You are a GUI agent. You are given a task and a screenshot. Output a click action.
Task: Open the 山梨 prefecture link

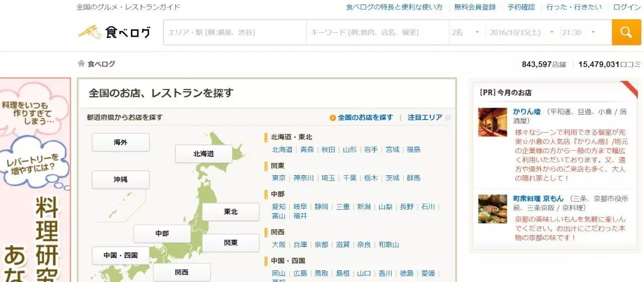[x=385, y=207]
